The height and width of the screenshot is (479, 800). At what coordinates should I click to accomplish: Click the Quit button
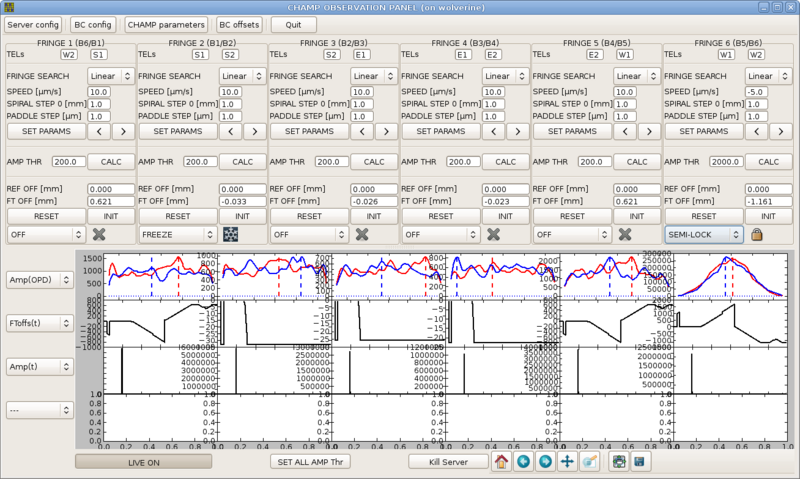(x=293, y=24)
